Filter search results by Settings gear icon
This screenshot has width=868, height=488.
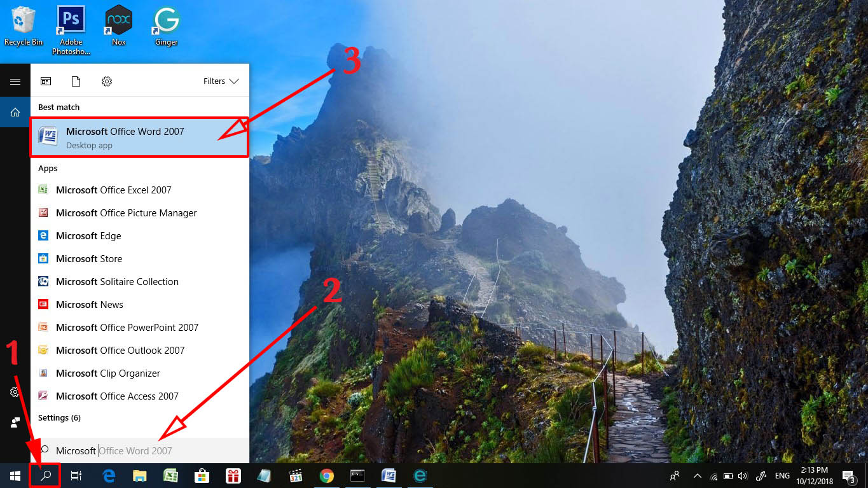[107, 81]
